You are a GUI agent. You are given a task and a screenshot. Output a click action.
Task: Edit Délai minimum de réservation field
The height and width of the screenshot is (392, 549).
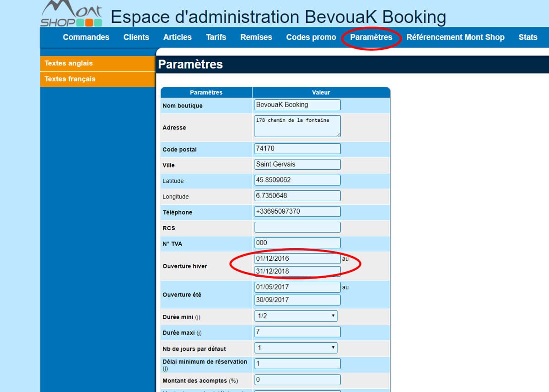(x=297, y=364)
